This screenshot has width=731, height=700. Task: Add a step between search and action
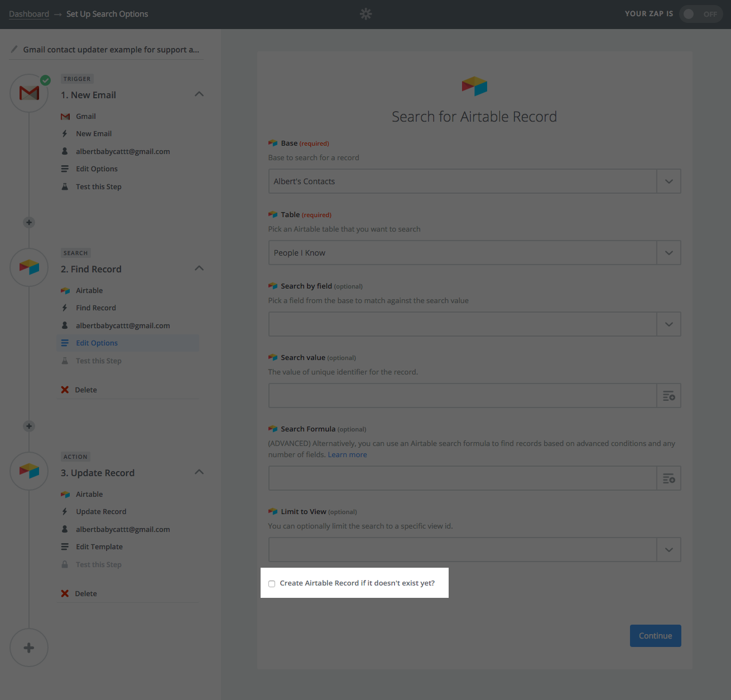(x=29, y=426)
